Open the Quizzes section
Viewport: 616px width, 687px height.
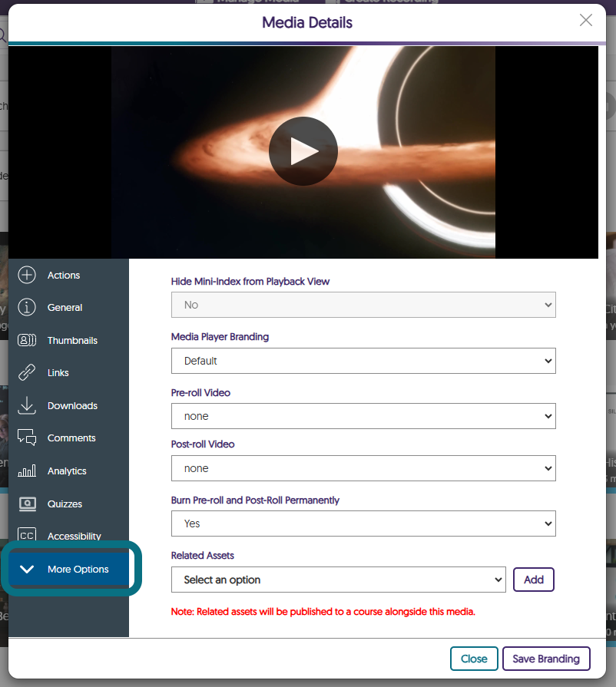[69, 504]
